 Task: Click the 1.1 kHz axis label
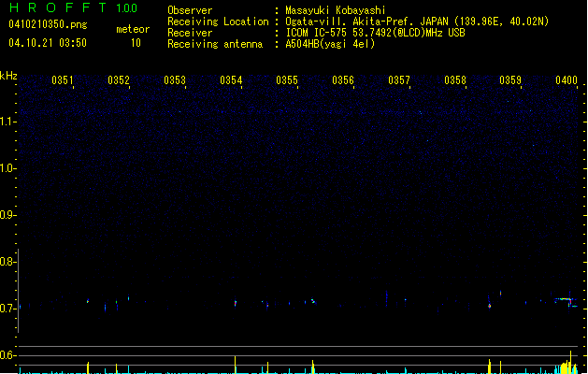tap(7, 122)
